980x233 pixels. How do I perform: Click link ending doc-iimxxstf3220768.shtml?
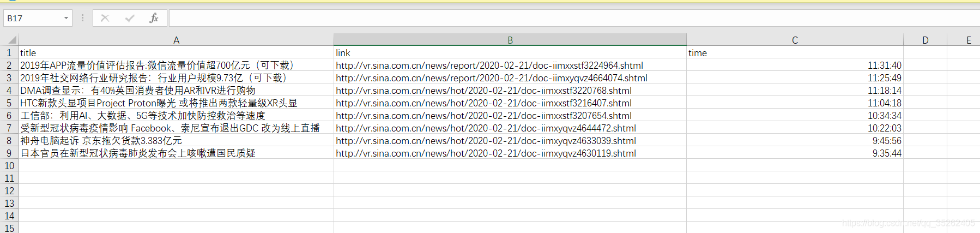(x=510, y=91)
